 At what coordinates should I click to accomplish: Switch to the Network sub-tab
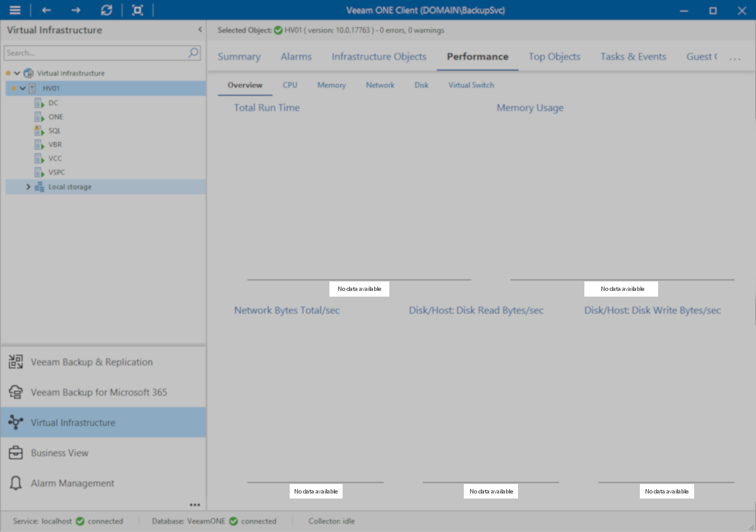pos(380,85)
